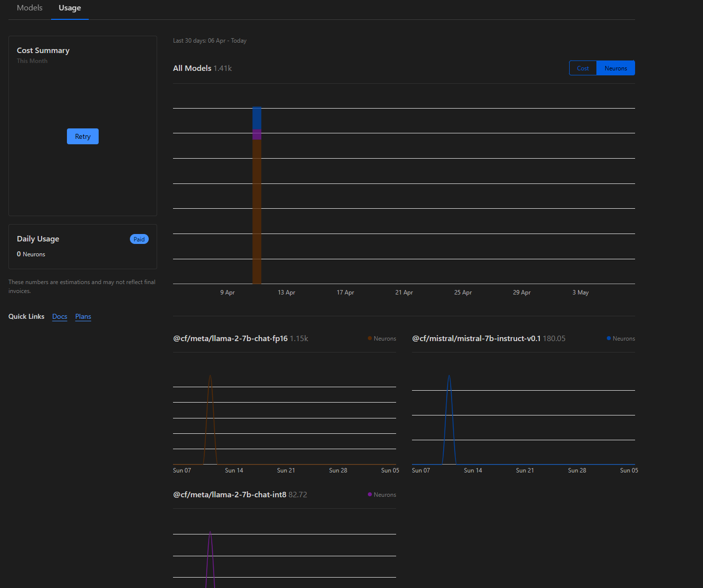Click the 13 Apr label on the main chart axis
This screenshot has width=703, height=588.
tap(287, 293)
